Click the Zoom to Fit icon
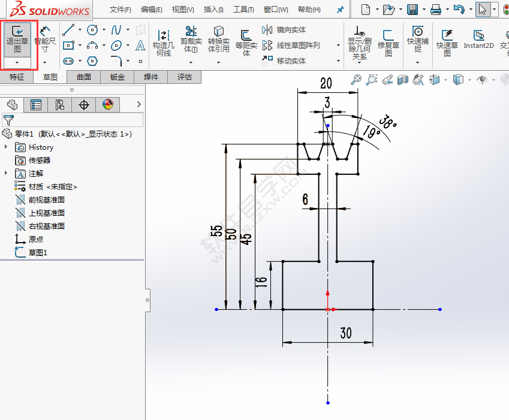 356,80
